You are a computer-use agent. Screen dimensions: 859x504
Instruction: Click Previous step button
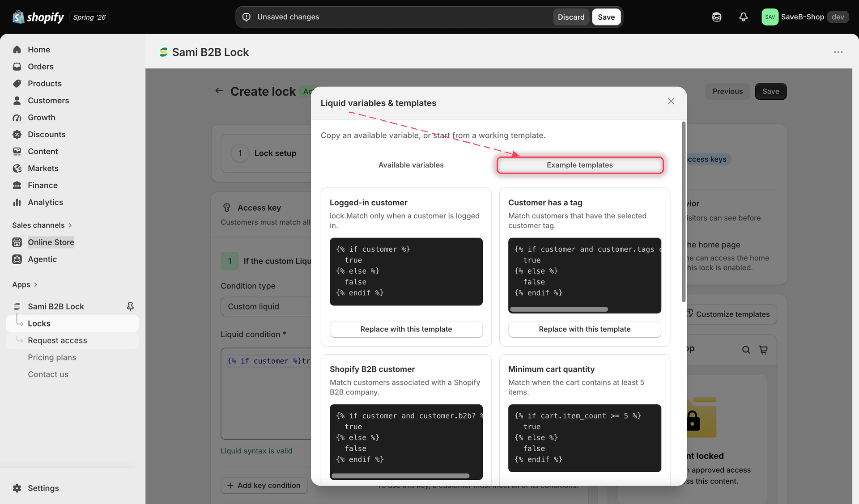[727, 91]
